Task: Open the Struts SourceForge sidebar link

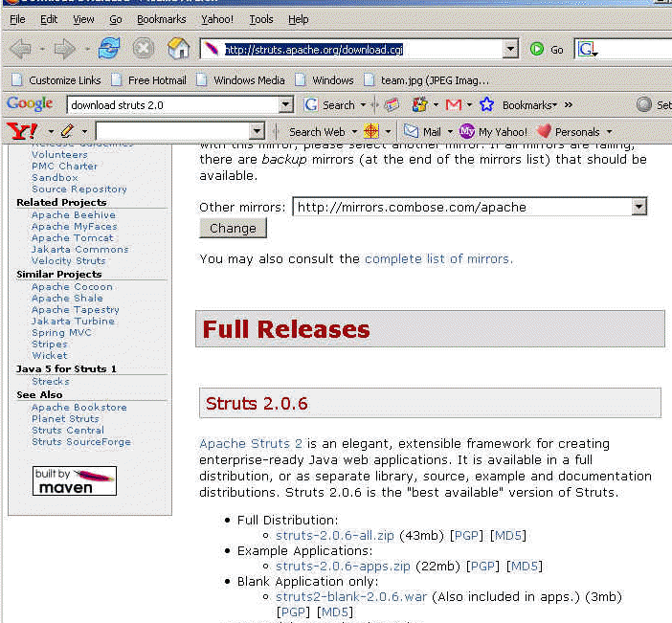Action: pos(81,442)
